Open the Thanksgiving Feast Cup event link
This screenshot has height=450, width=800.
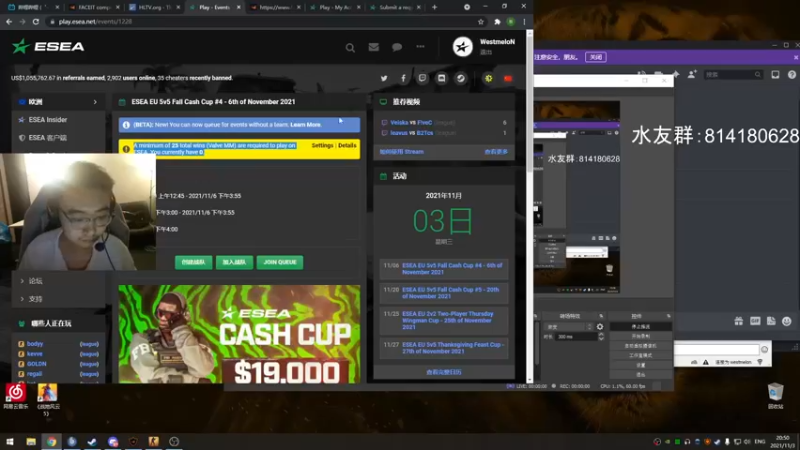click(452, 348)
